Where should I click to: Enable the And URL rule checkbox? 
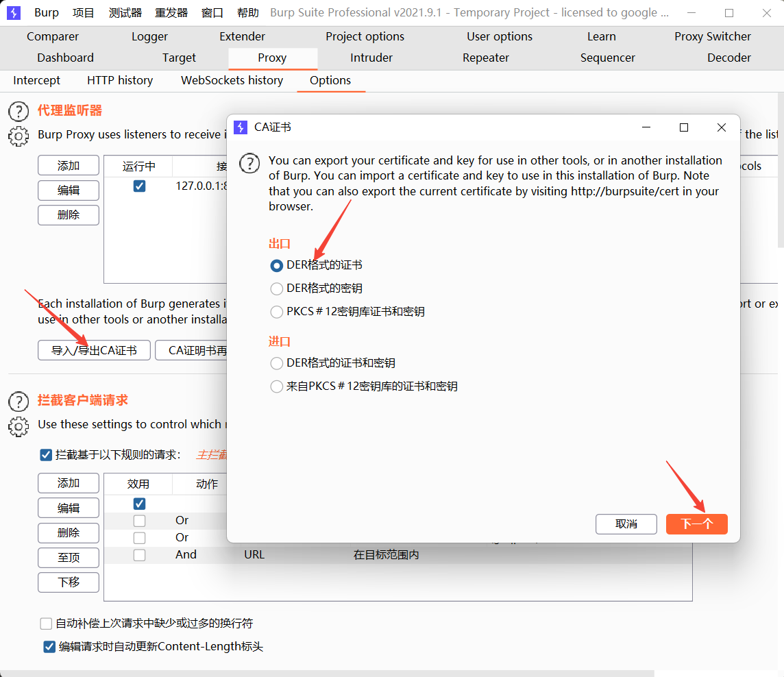coord(140,555)
